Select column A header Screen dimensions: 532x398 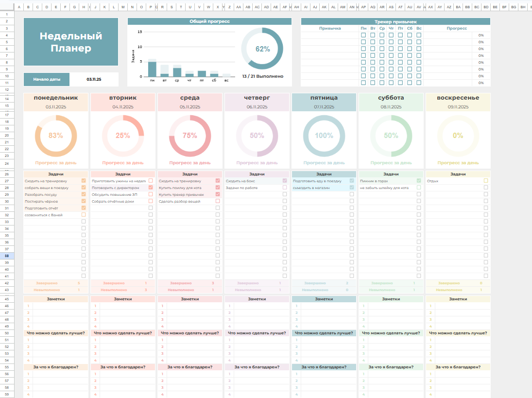(x=19, y=7)
